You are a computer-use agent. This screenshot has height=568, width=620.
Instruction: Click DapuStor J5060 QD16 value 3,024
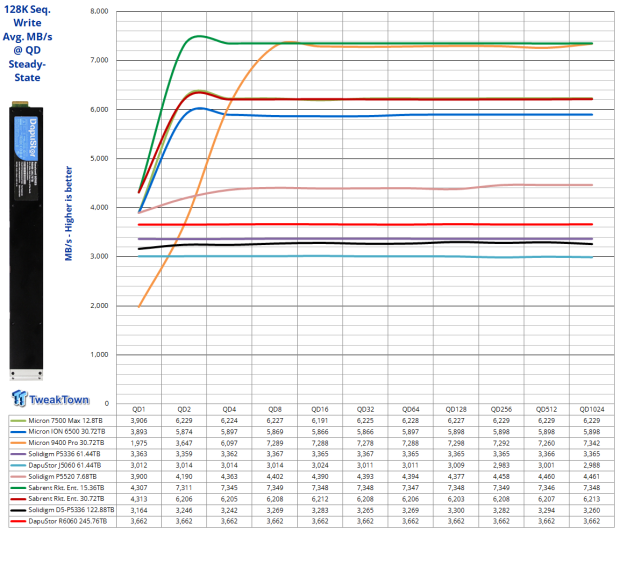320,465
